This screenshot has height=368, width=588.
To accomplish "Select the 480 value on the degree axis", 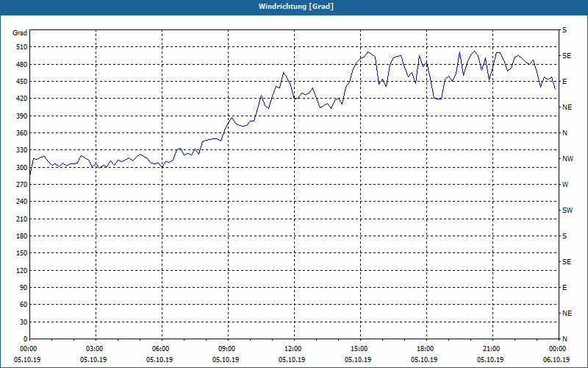I will (22, 64).
